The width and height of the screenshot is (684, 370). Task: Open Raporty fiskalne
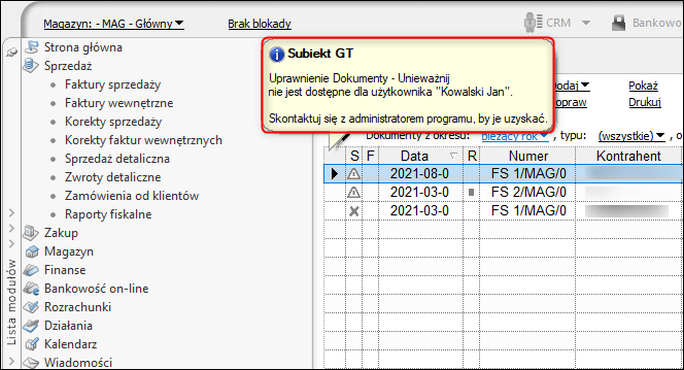click(x=108, y=214)
